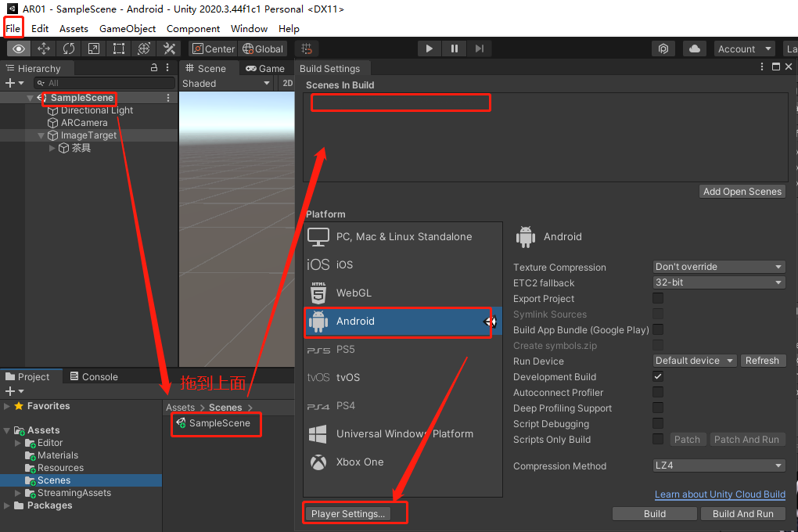This screenshot has width=798, height=532.
Task: Select the Move tool
Action: point(44,49)
